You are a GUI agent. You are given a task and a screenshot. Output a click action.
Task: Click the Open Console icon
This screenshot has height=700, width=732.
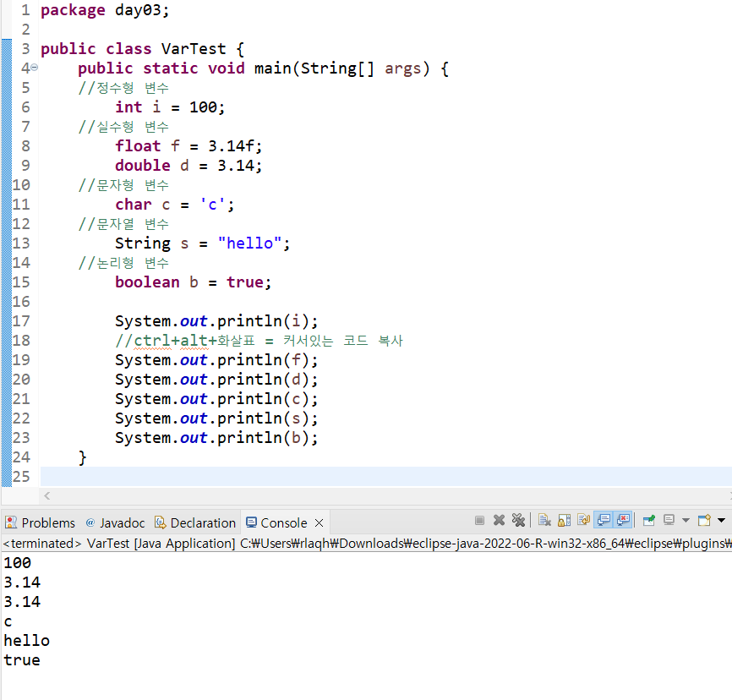coord(704,520)
